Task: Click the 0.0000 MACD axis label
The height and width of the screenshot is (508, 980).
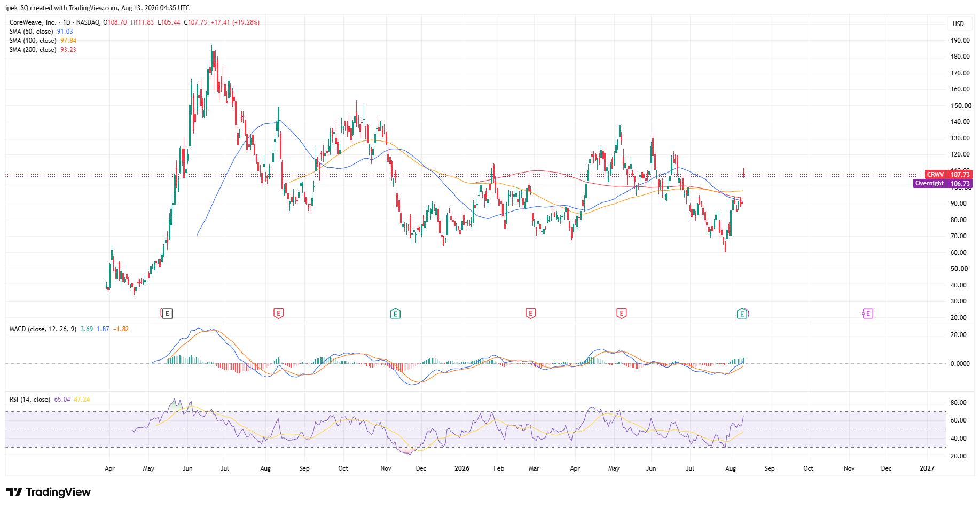Action: (960, 364)
